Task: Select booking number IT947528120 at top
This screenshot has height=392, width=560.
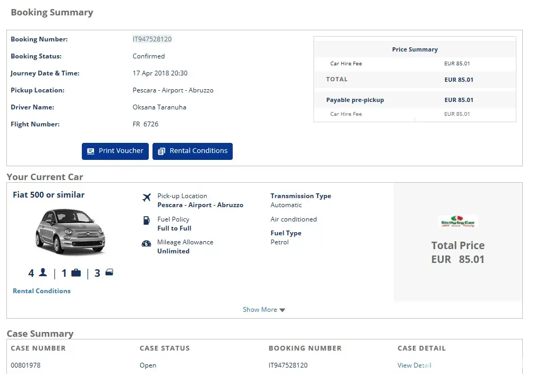Action: click(152, 39)
